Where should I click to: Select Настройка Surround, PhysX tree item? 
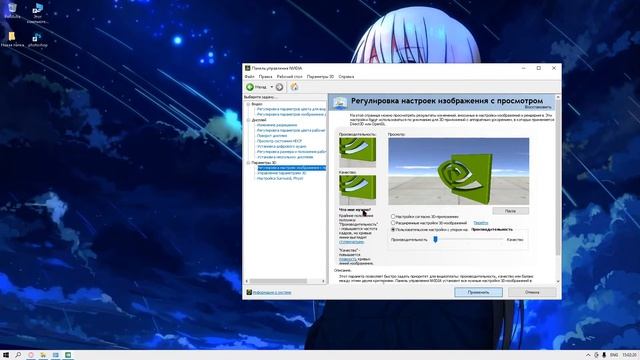click(280, 178)
